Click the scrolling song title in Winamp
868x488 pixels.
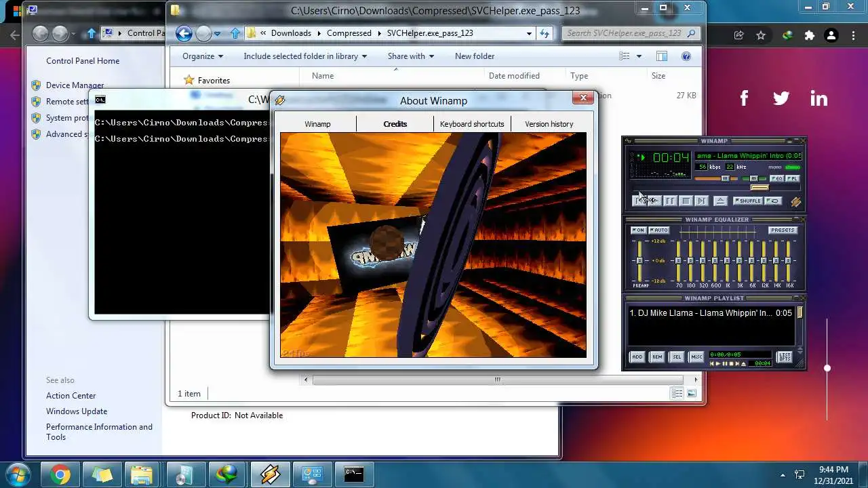pyautogui.click(x=748, y=156)
